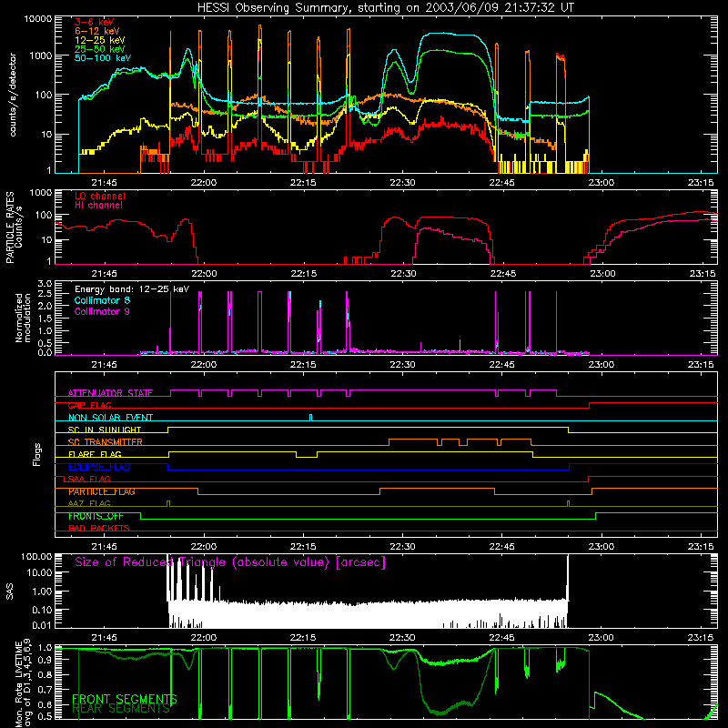Click the Size of Reduced Triangle caption
The image size is (728, 728).
230,562
